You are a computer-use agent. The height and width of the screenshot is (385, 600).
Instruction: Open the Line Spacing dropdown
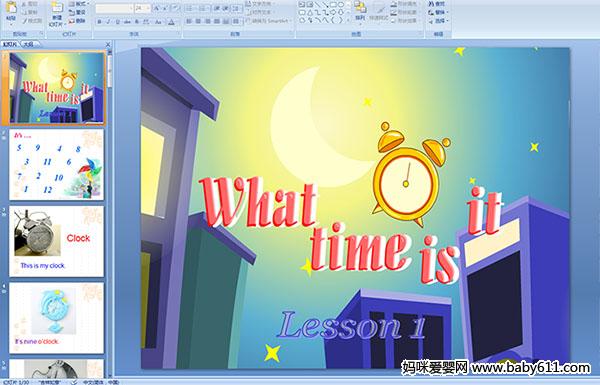(236, 8)
